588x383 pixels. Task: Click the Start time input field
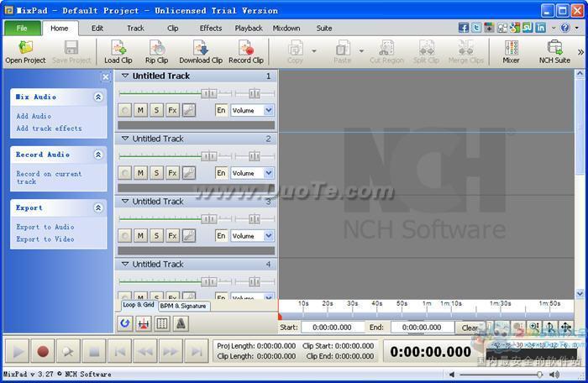333,328
